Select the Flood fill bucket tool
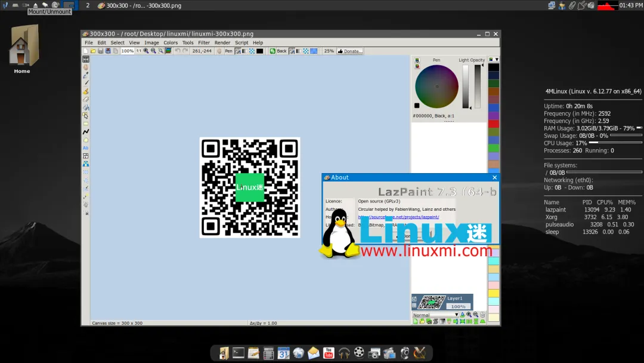This screenshot has width=644, height=363. pos(86,107)
